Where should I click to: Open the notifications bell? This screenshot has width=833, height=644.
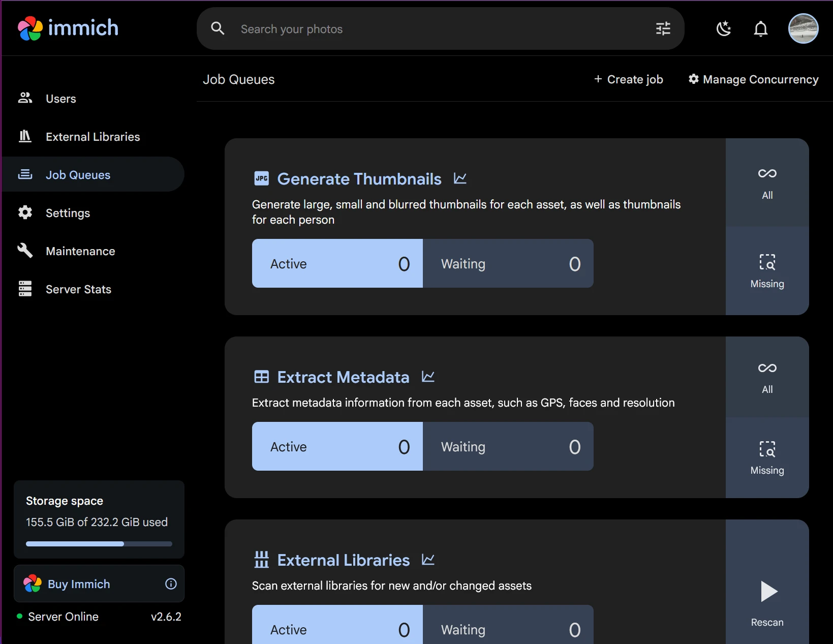click(761, 29)
